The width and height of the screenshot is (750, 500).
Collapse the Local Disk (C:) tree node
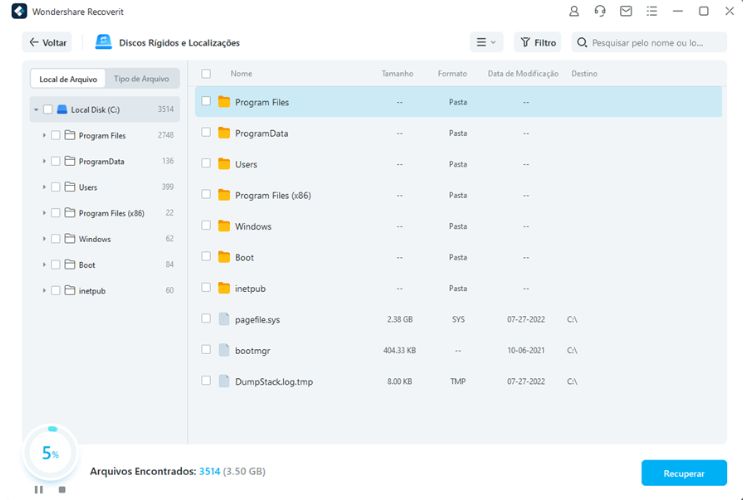point(36,110)
